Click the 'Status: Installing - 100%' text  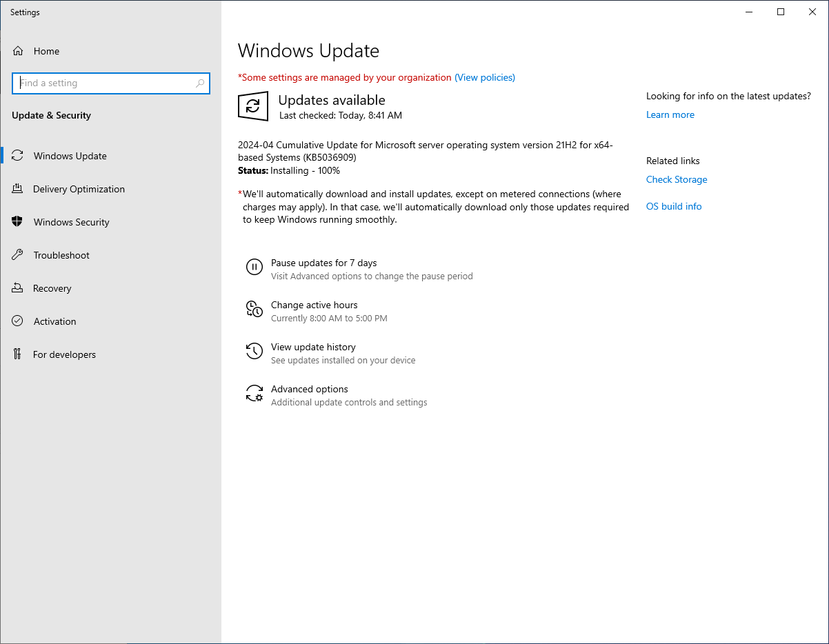point(289,170)
